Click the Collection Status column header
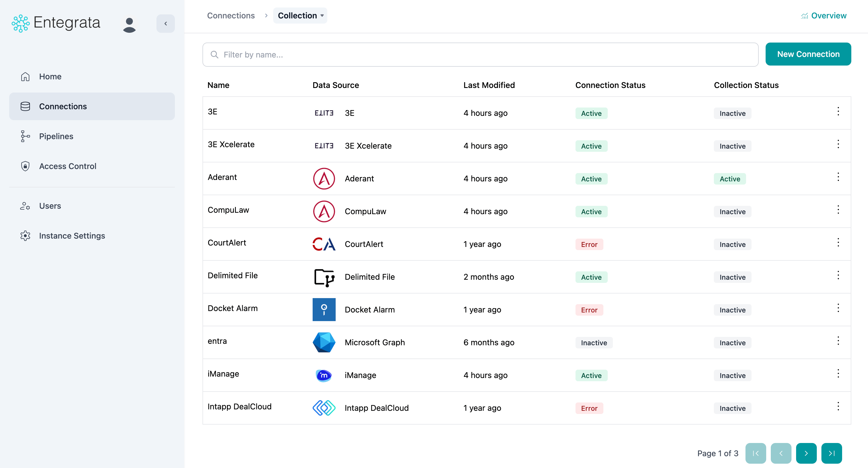Screen dimensions: 868x468 (746, 85)
